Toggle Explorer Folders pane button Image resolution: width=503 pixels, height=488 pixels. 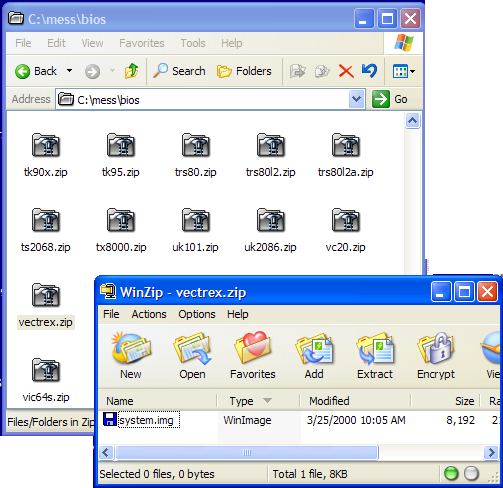(x=244, y=71)
